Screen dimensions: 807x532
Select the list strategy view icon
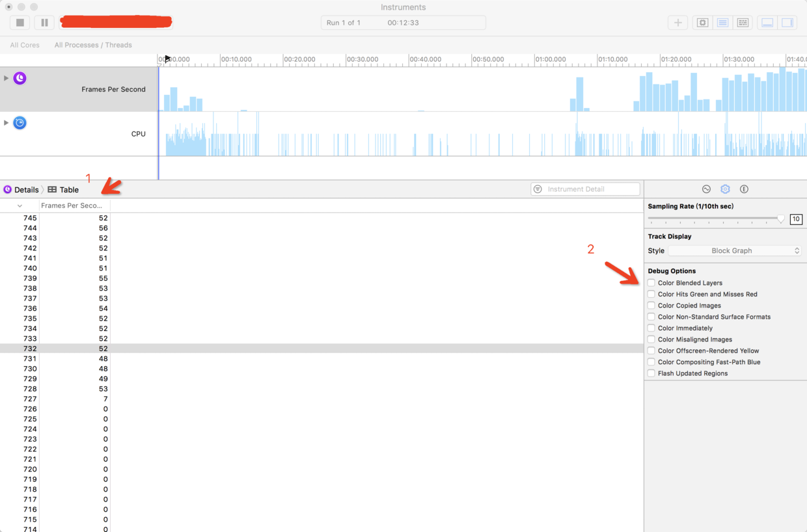click(x=722, y=23)
